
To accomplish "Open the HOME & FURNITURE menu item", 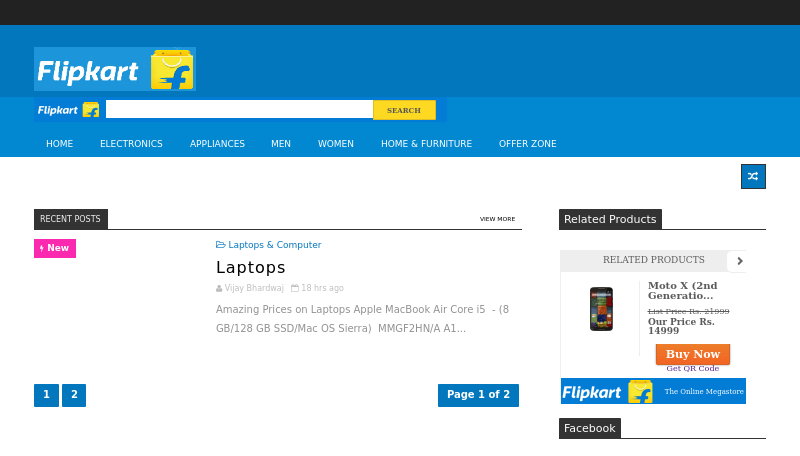I will tap(427, 144).
